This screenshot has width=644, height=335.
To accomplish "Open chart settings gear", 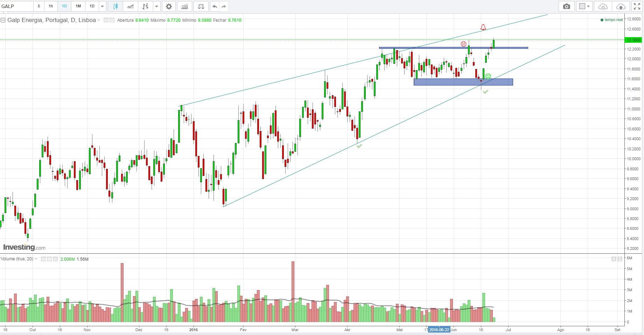I will click(x=169, y=6).
